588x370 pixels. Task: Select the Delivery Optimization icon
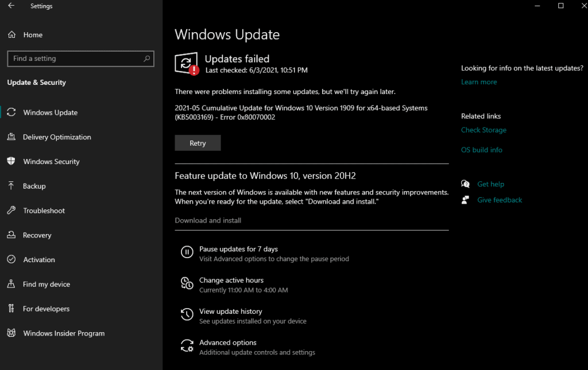point(11,137)
